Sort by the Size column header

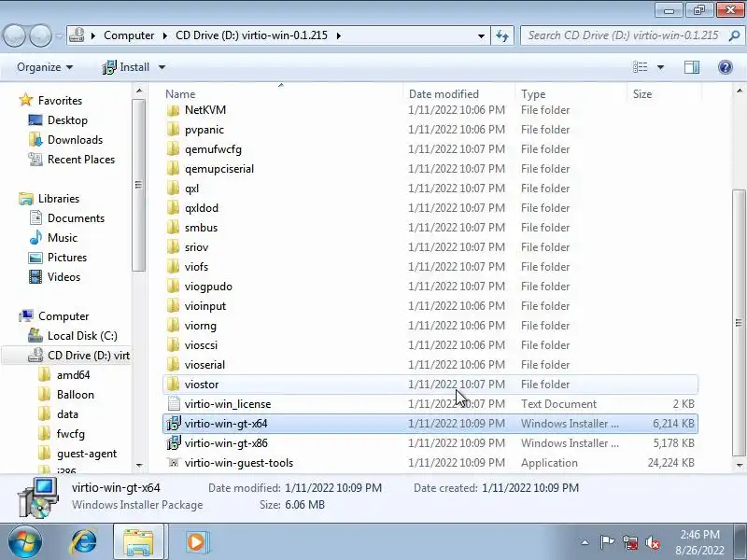(664, 94)
